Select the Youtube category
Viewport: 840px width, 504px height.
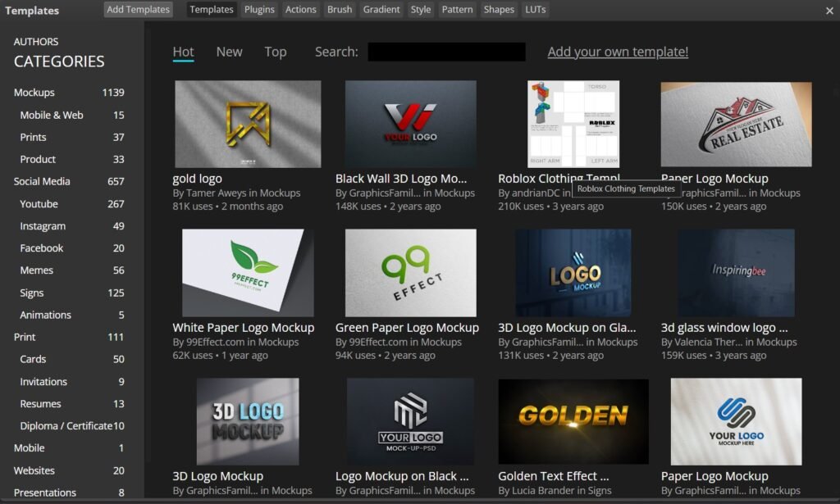[x=39, y=204]
